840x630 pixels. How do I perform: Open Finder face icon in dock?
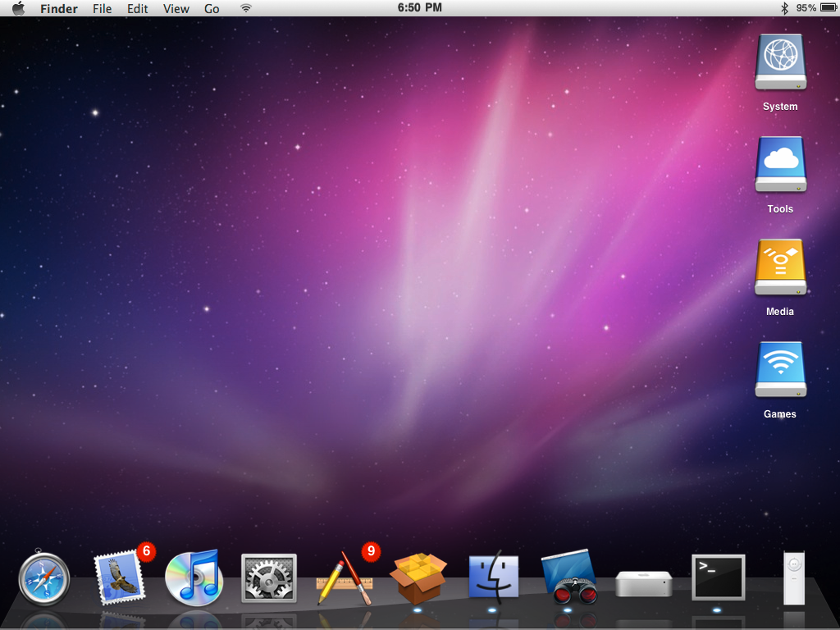[493, 577]
